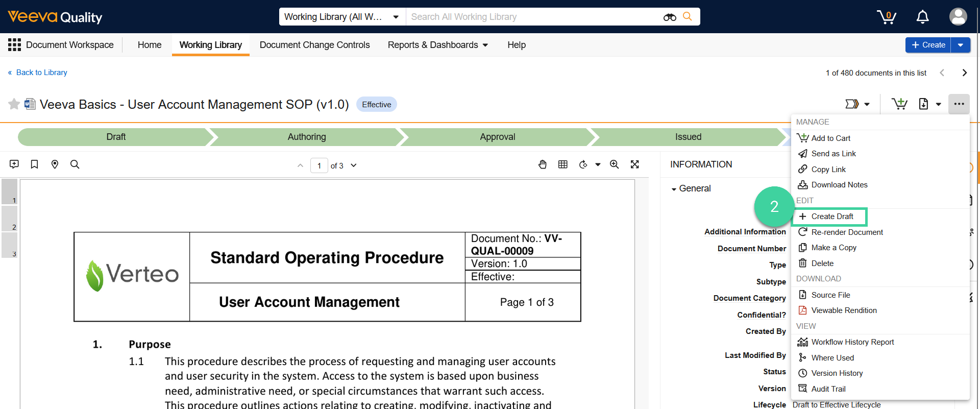Click the find-in-document search icon

75,164
